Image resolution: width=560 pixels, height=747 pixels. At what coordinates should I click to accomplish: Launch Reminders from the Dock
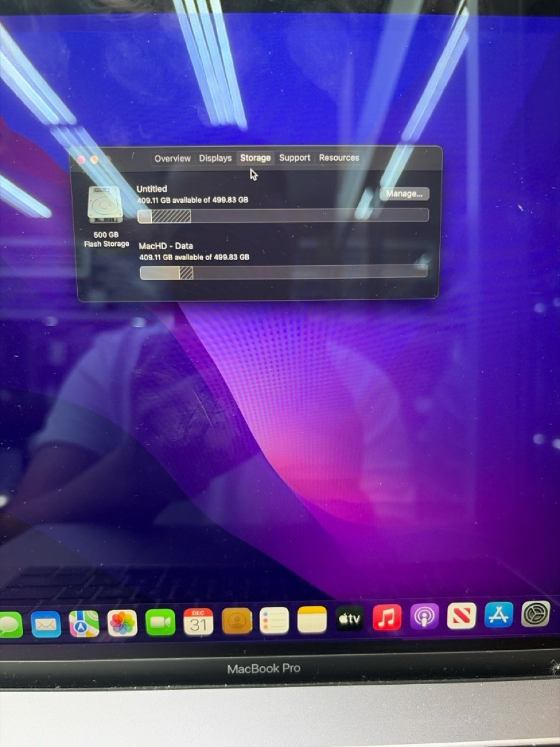coord(274,620)
